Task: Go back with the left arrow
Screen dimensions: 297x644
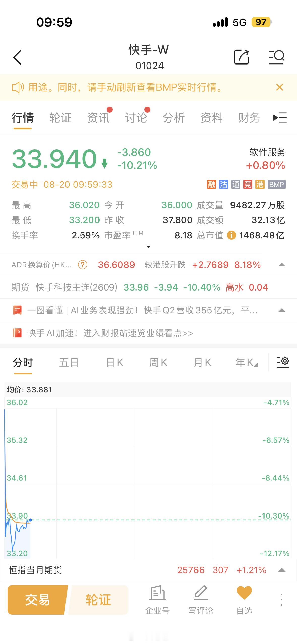Action: (x=17, y=57)
